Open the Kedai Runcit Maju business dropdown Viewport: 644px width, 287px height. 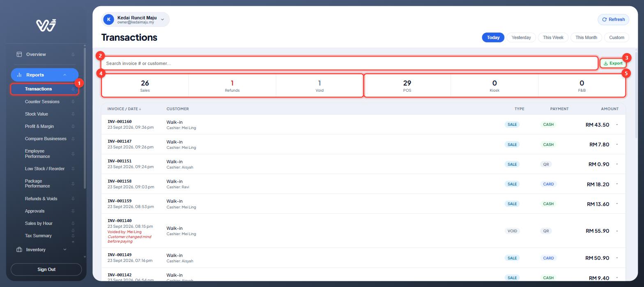[x=136, y=19]
